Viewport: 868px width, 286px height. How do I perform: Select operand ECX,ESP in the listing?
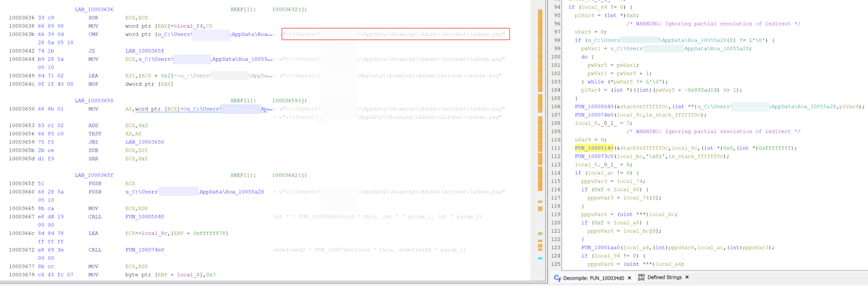pos(136,266)
